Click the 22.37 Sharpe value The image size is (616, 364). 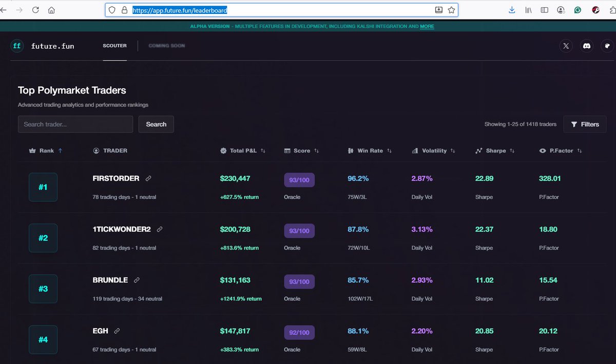coord(484,229)
